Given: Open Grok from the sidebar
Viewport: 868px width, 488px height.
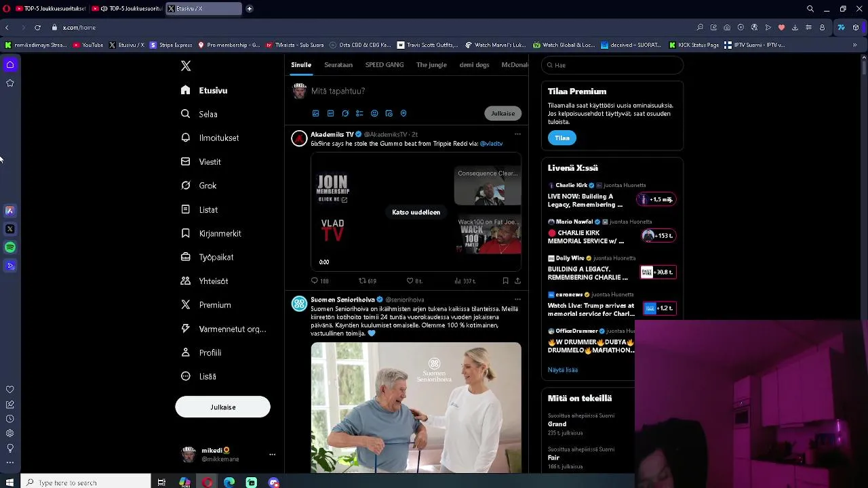Looking at the screenshot, I should [199, 186].
